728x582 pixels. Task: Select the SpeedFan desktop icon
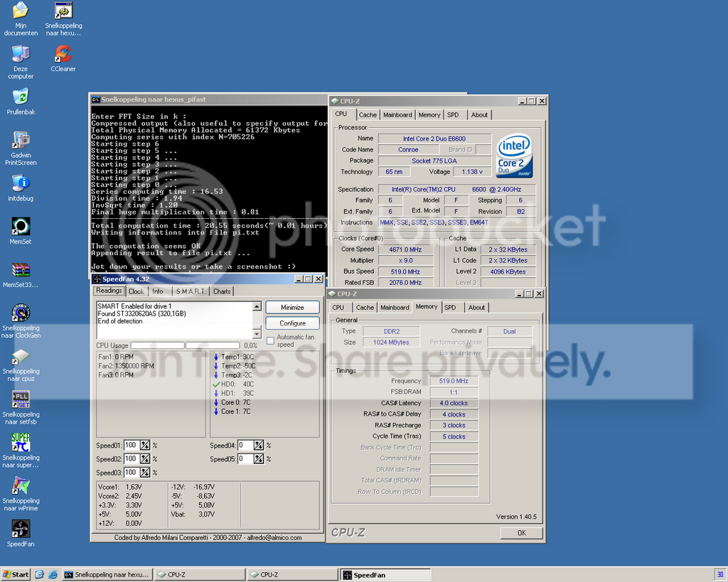click(21, 533)
